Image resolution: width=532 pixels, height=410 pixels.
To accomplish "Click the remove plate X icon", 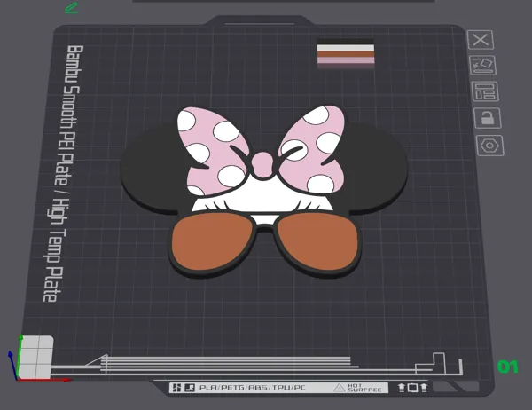I will point(481,40).
